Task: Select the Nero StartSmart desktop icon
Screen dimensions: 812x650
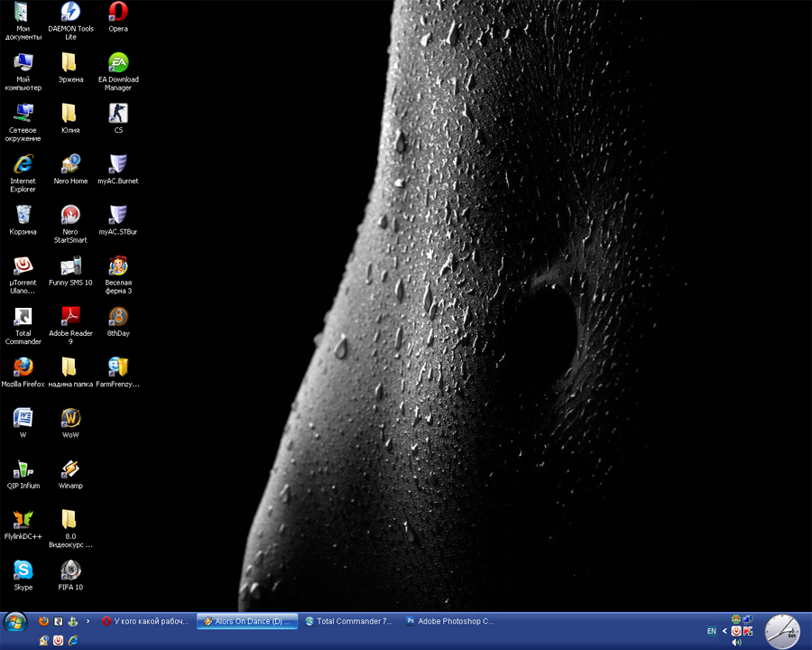Action: point(70,216)
